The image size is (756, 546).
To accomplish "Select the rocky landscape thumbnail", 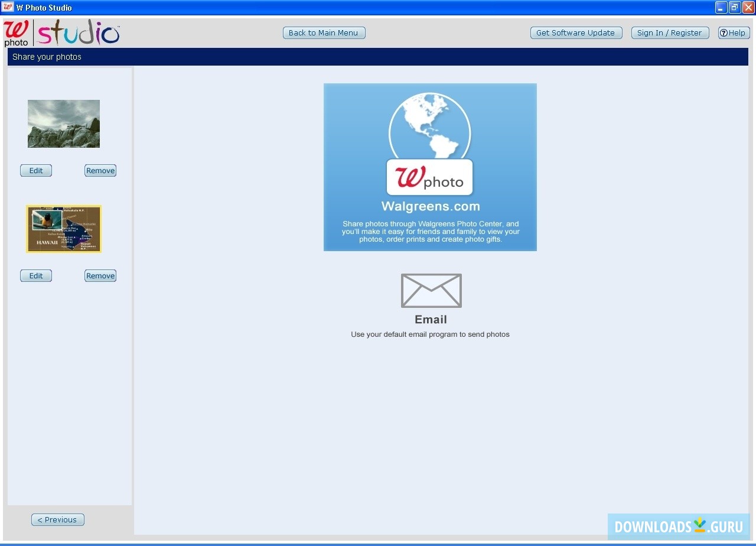I will (64, 123).
